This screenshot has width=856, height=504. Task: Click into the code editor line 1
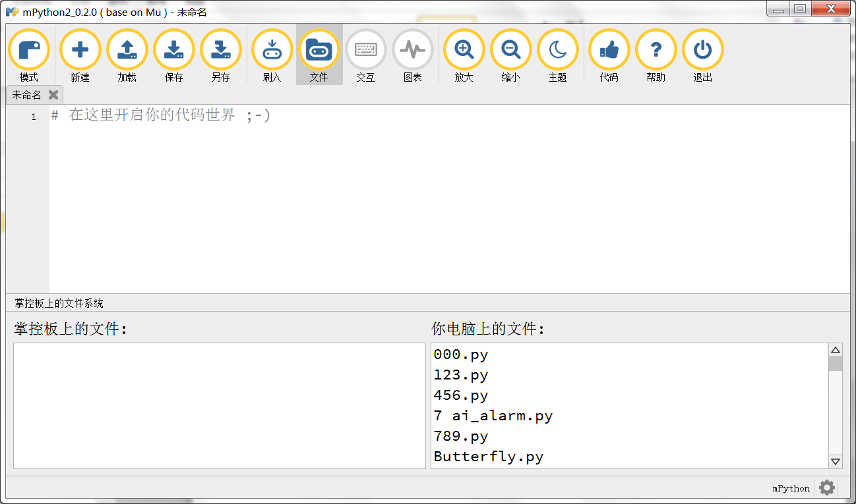point(450,116)
